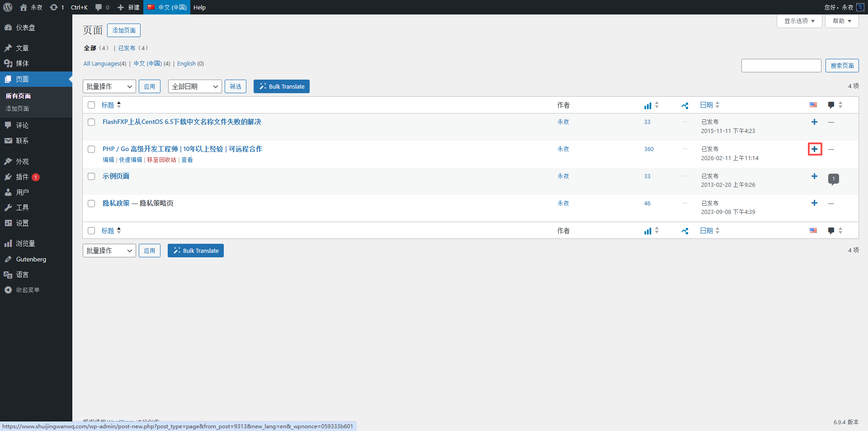Click the views bar chart icon in header row

point(648,105)
